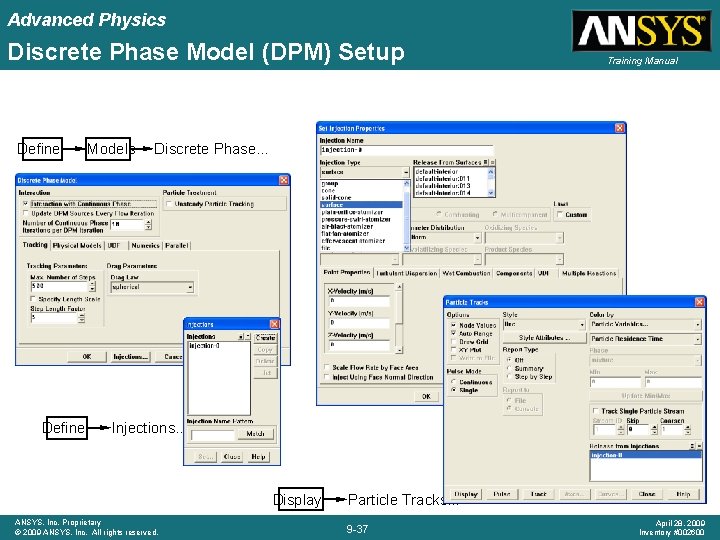Click Create in Injections dialog
Screen dimensions: 720x540
[x=265, y=338]
